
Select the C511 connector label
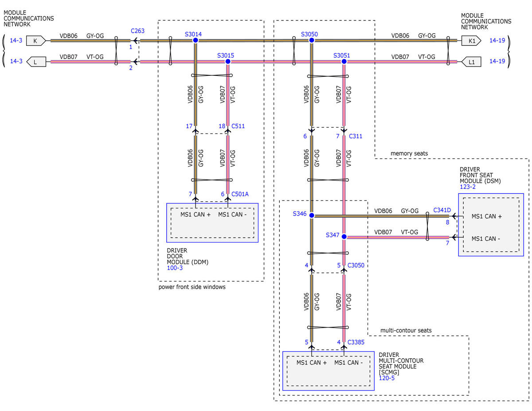pyautogui.click(x=238, y=126)
